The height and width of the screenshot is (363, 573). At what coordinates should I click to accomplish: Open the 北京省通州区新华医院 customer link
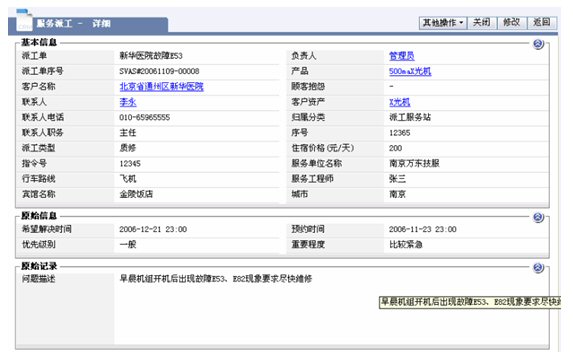(162, 87)
